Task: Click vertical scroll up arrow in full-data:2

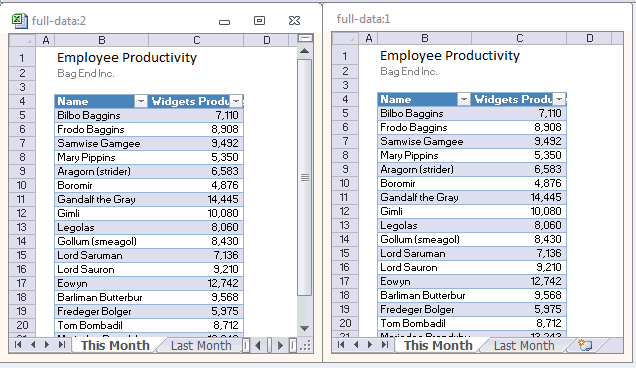Action: point(305,51)
